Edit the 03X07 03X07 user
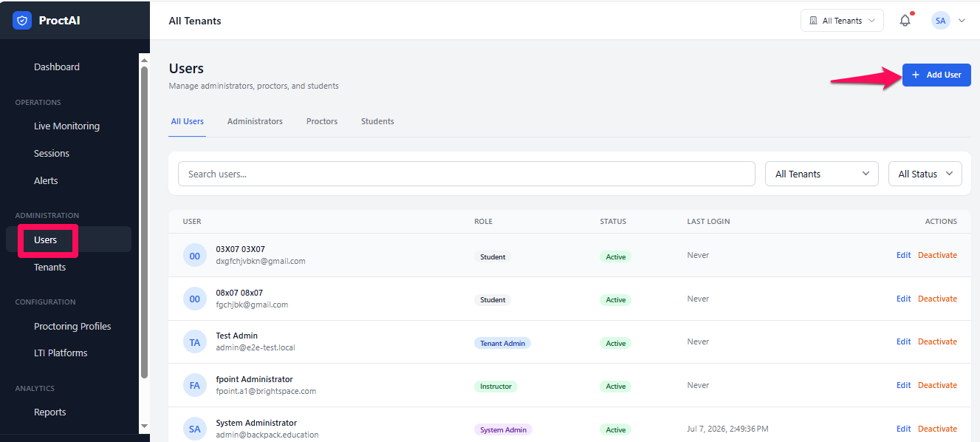980x442 pixels. [x=903, y=255]
